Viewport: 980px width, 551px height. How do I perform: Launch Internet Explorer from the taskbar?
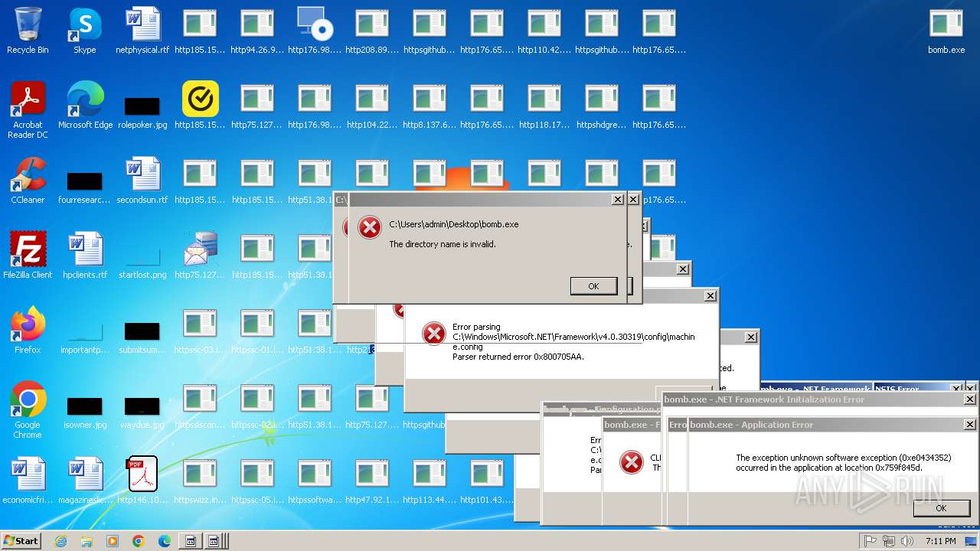pyautogui.click(x=60, y=541)
